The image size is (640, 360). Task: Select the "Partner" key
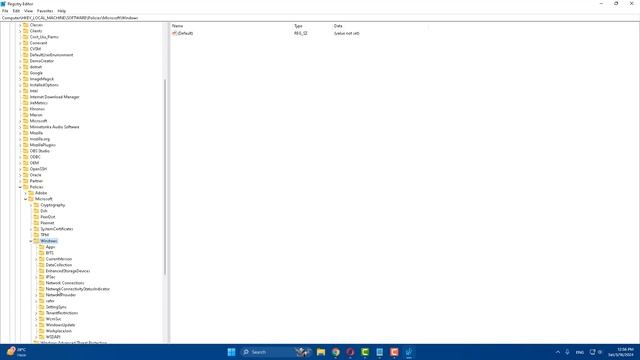[x=36, y=181]
